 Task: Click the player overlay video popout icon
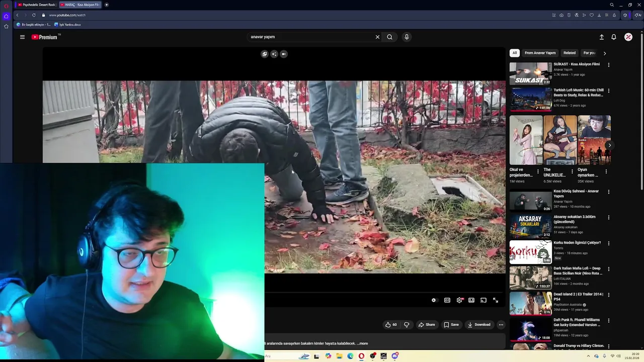[284, 54]
